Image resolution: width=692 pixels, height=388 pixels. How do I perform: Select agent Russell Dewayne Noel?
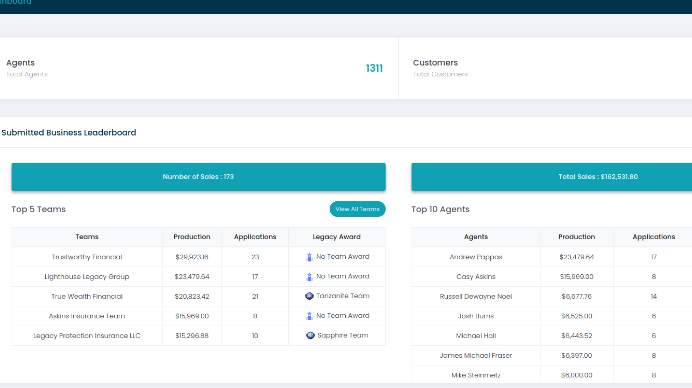tap(476, 297)
